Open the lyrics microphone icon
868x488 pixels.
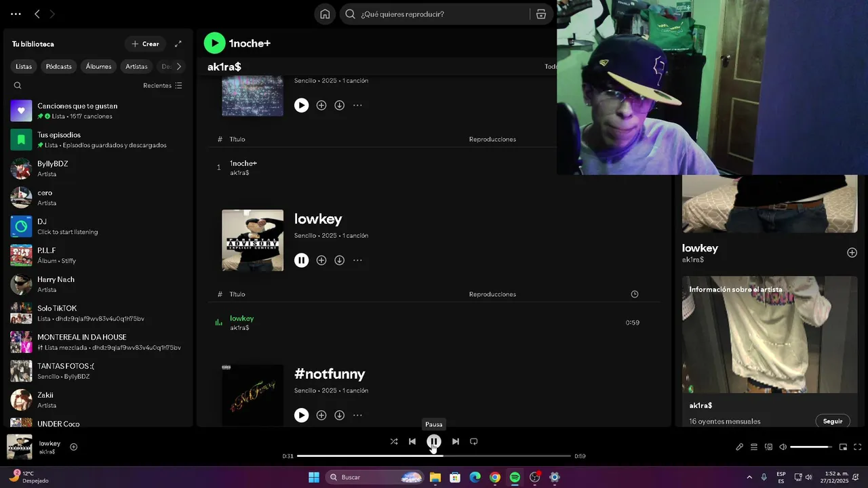(x=740, y=447)
